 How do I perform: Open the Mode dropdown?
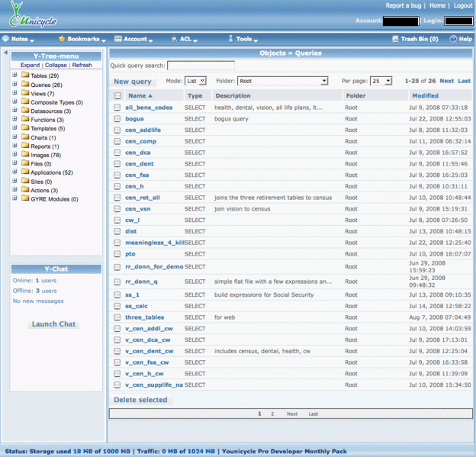(196, 81)
